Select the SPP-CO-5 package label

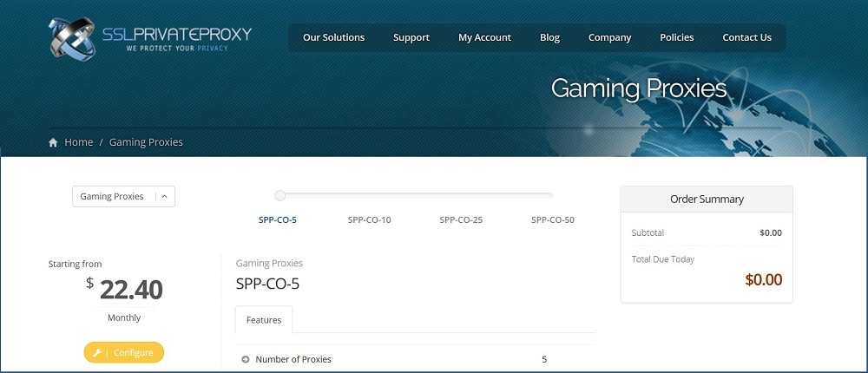coord(278,219)
